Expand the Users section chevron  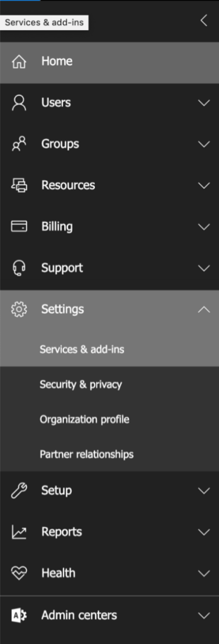click(204, 103)
